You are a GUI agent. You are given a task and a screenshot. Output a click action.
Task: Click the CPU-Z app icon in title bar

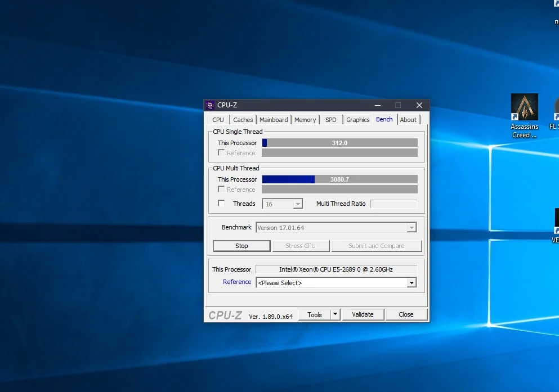tap(210, 105)
